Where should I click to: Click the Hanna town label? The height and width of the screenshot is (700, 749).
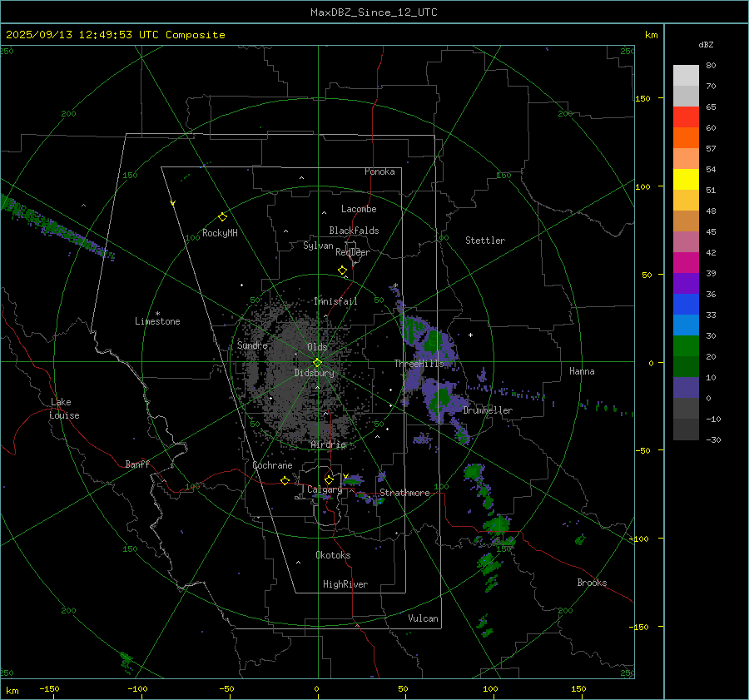[x=582, y=371]
